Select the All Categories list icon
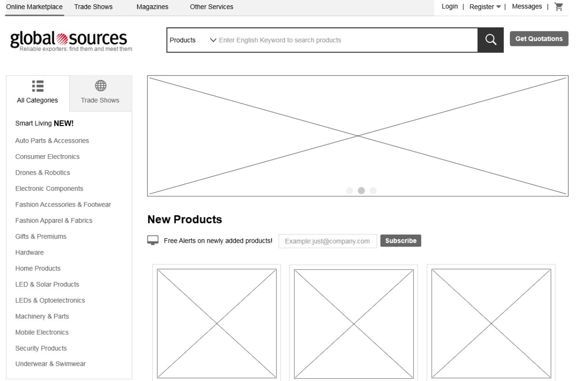Image resolution: width=588 pixels, height=381 pixels. [x=37, y=87]
